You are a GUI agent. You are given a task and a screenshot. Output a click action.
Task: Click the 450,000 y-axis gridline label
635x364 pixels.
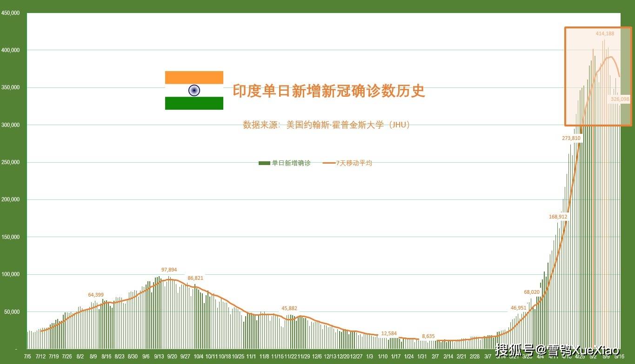[x=11, y=13]
